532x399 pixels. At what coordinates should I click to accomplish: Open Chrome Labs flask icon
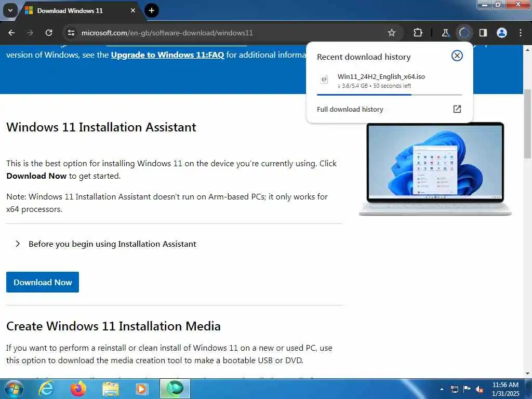point(445,33)
